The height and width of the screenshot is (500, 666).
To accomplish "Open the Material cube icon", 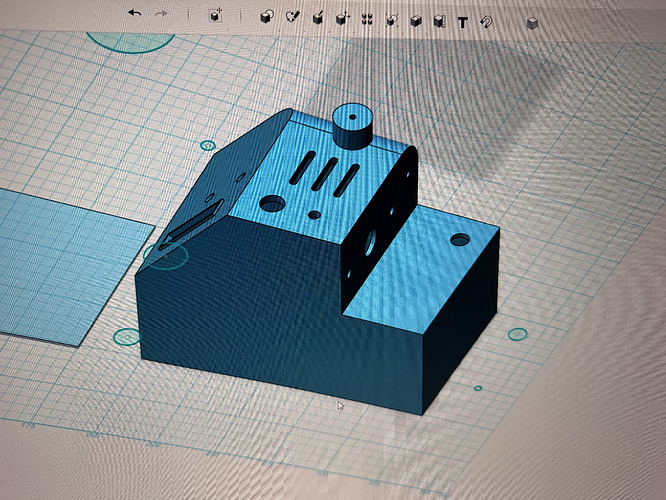I will click(532, 23).
